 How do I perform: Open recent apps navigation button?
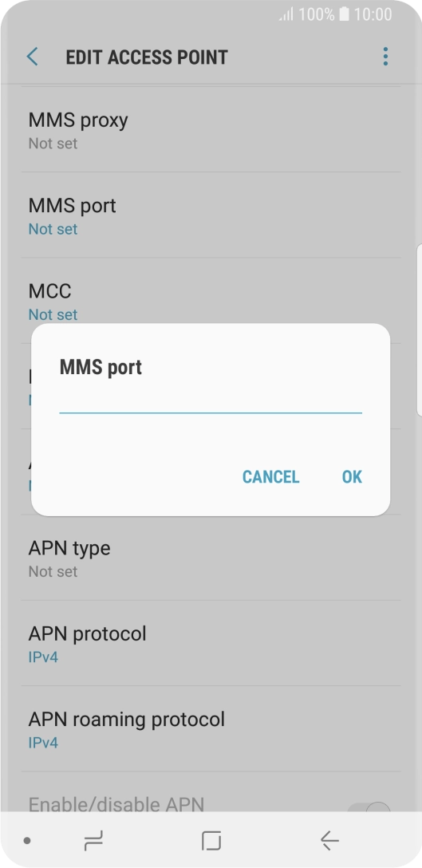tap(93, 842)
